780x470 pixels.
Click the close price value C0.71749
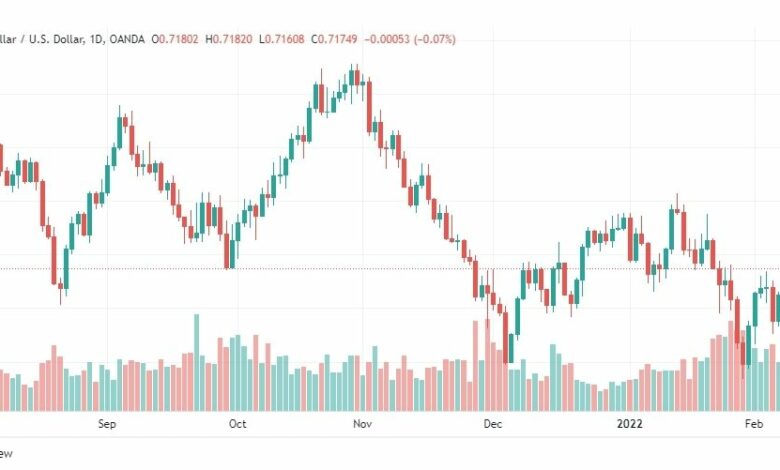pos(334,39)
